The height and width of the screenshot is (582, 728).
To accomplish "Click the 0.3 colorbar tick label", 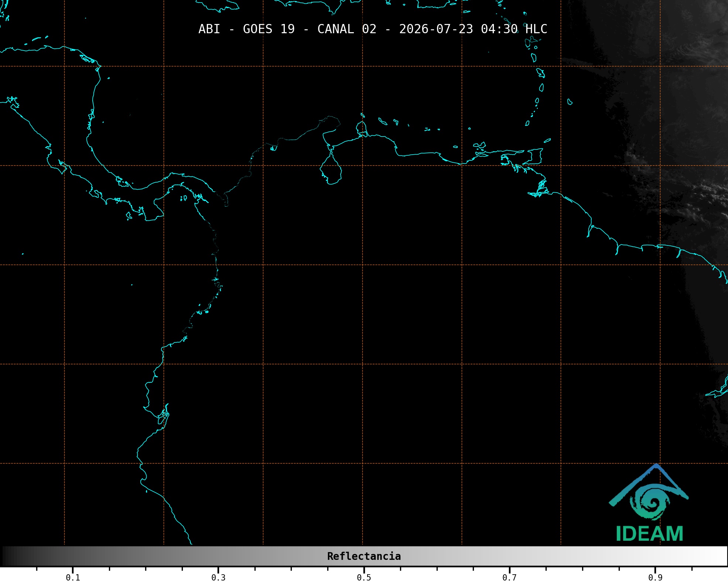I will pos(218,578).
